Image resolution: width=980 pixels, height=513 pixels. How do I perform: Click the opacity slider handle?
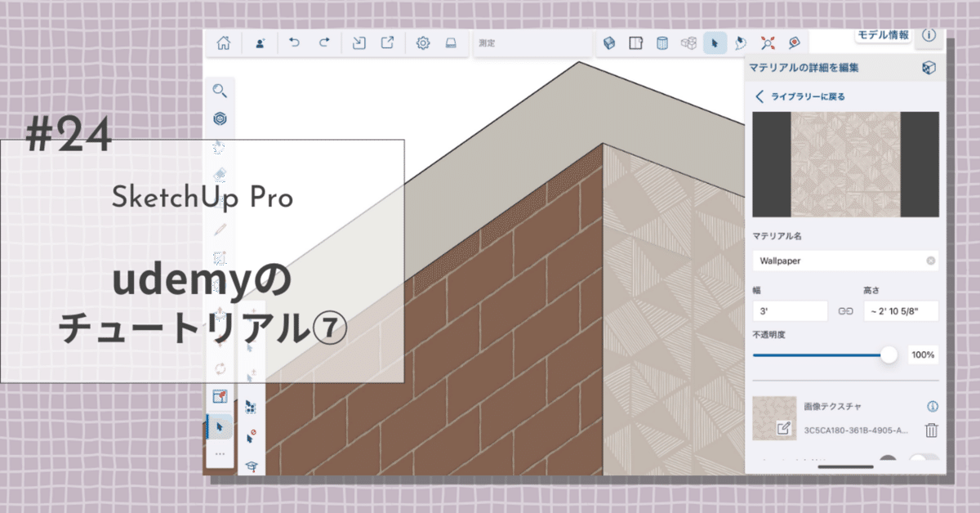point(889,355)
